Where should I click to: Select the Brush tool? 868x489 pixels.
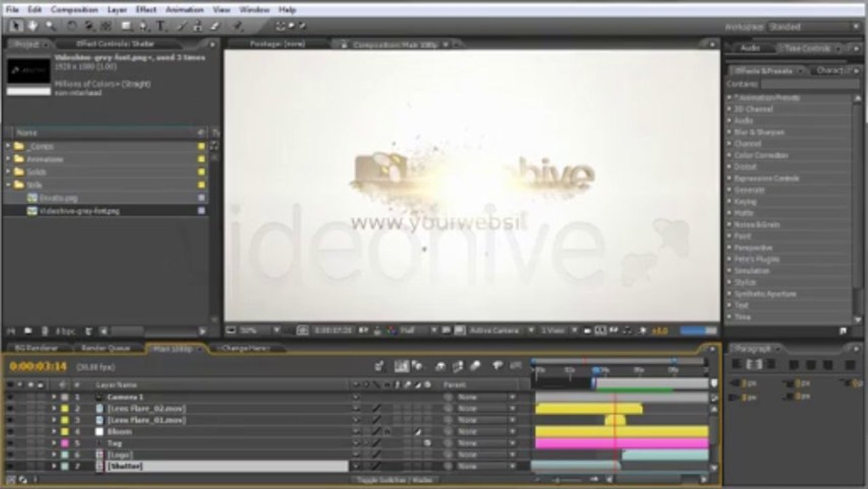pos(181,26)
